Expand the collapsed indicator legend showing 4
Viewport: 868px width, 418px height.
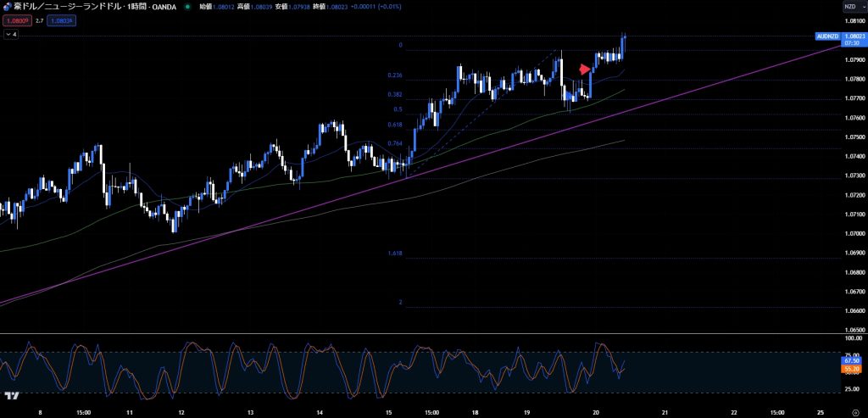(x=11, y=35)
